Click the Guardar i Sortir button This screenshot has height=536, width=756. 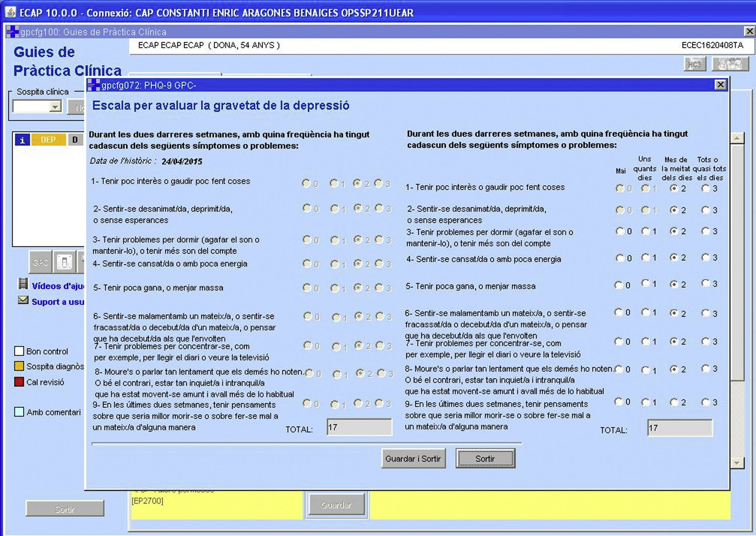(x=413, y=459)
